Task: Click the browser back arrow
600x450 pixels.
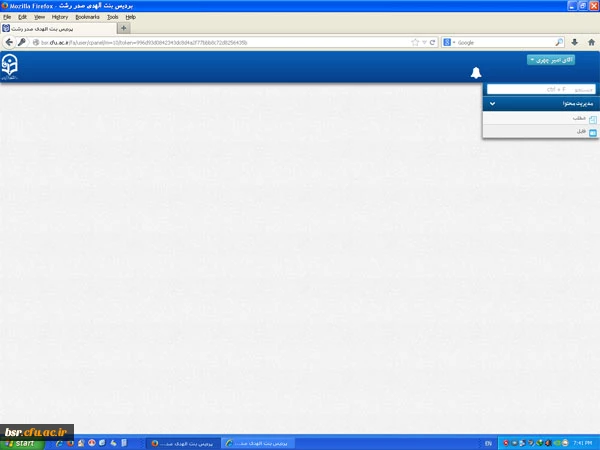Action: (x=9, y=43)
